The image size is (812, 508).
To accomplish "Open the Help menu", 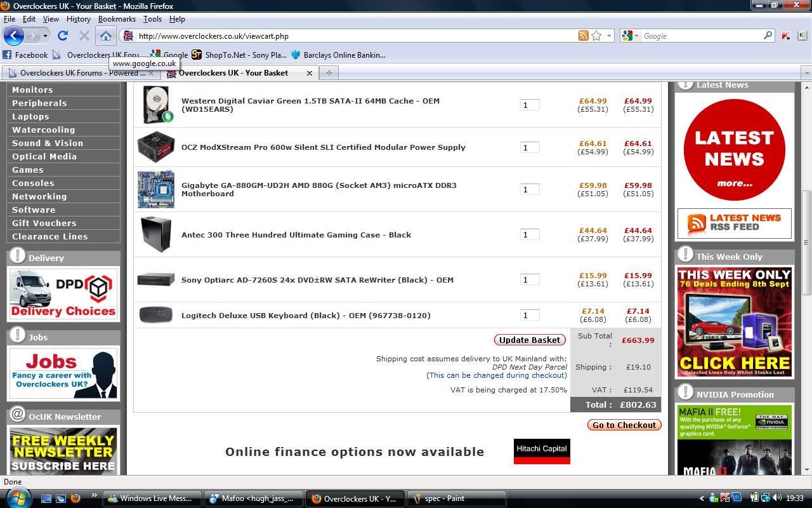I will pyautogui.click(x=177, y=19).
